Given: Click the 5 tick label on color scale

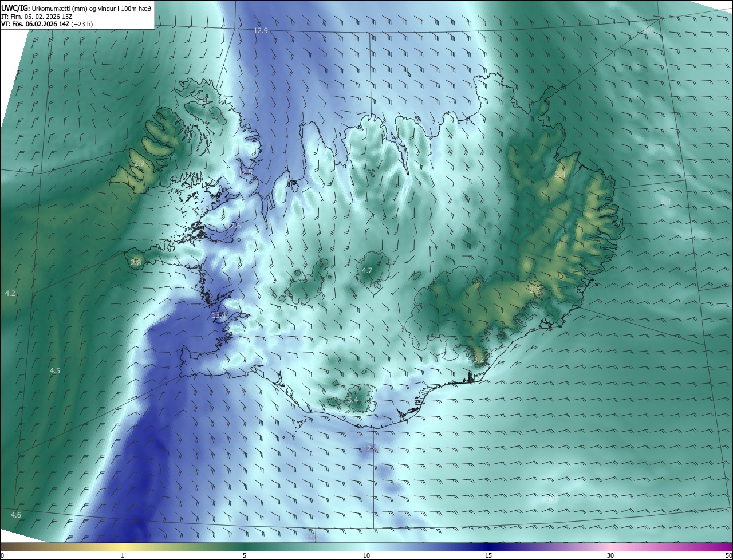Looking at the screenshot, I should 245,555.
